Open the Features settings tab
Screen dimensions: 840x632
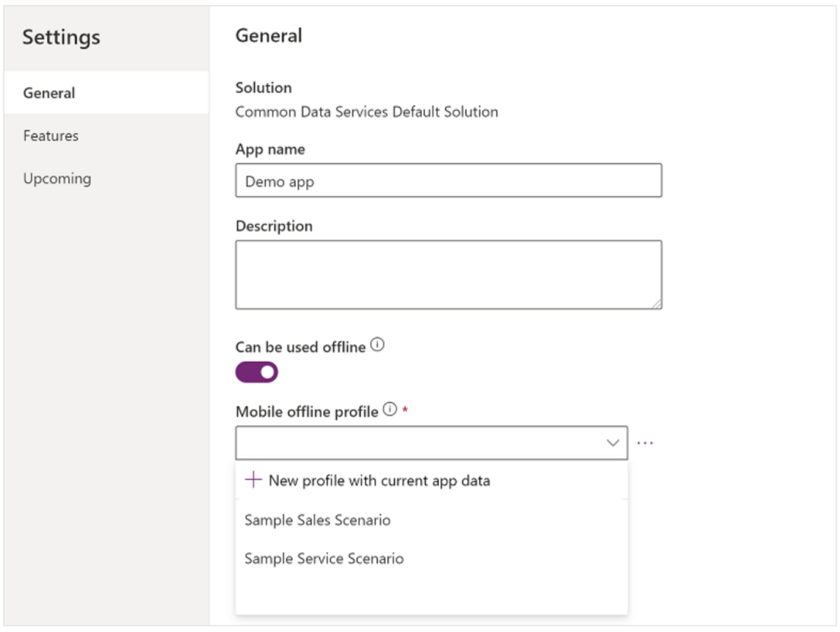click(x=51, y=135)
